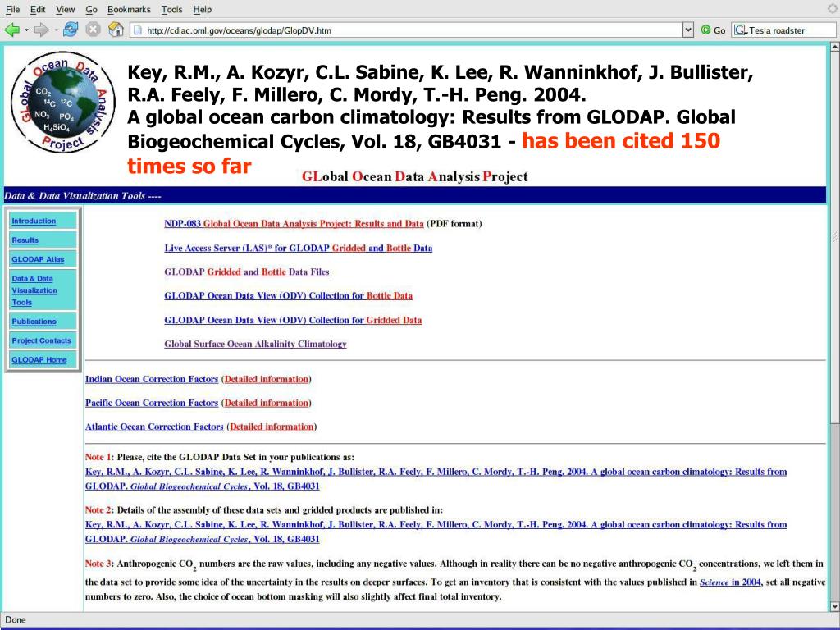The width and height of the screenshot is (840, 630).
Task: Open NDP-083 Results and Data PDF link
Action: tap(294, 223)
